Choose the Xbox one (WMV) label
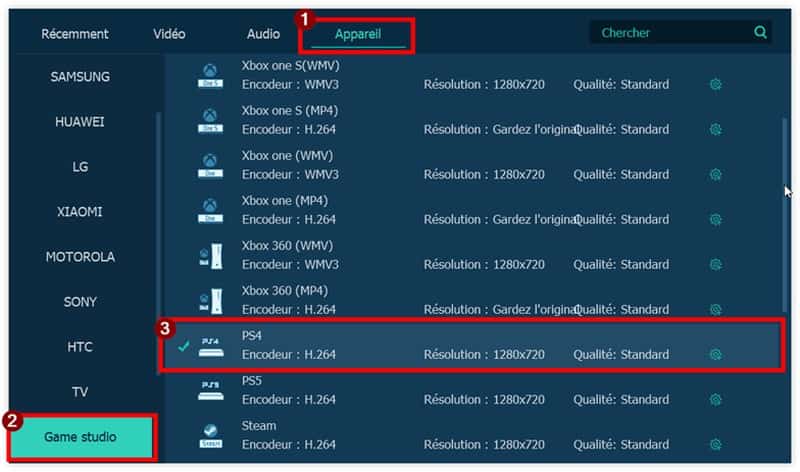The height and width of the screenshot is (472, 800). click(287, 155)
